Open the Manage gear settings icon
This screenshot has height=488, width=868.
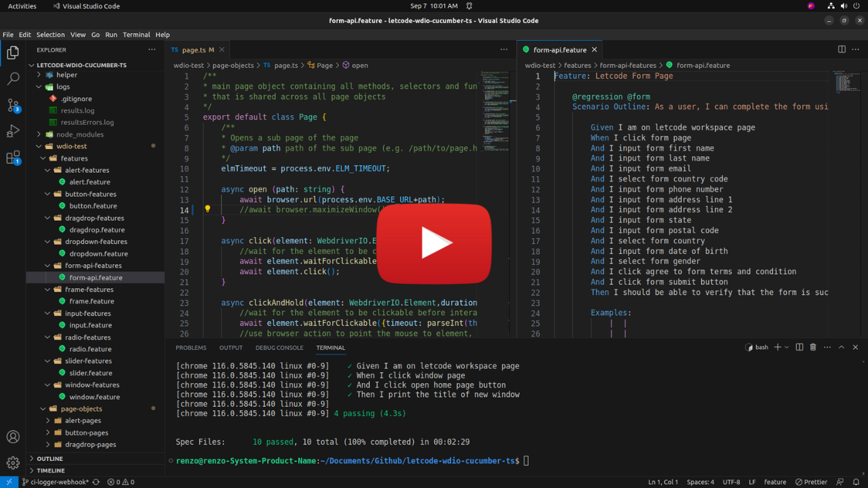pos(13,464)
